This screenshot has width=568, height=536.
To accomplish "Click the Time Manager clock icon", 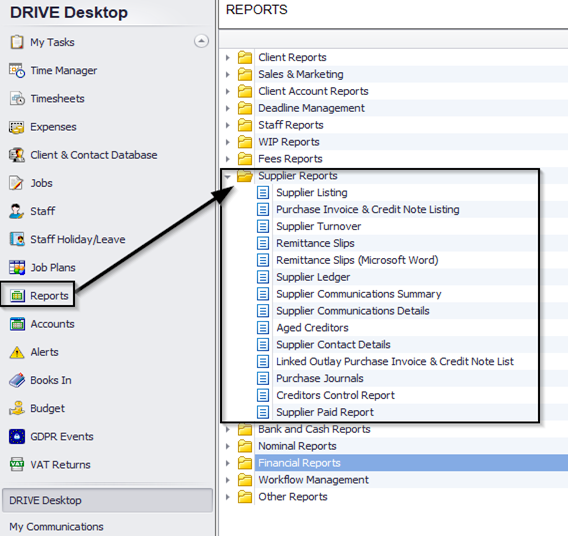I will coord(17,70).
